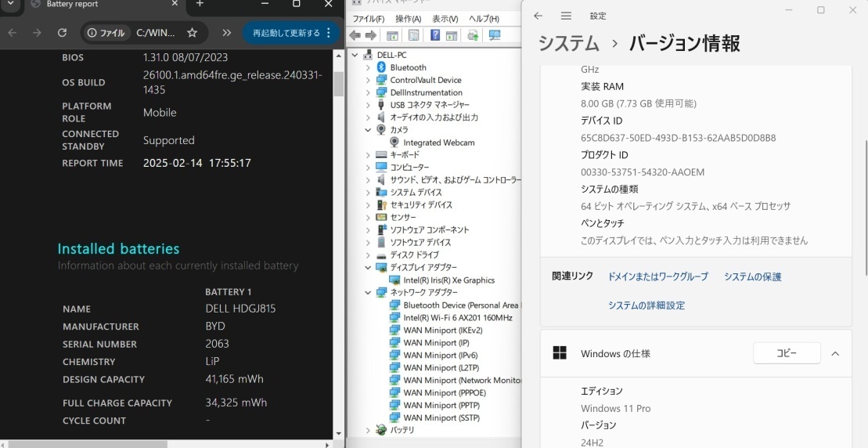The height and width of the screenshot is (448, 868).
Task: Select WAN Miniport (IKEv2) adapter
Action: pos(442,330)
